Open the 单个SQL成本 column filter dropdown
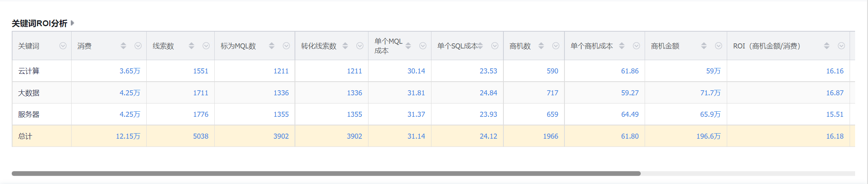The height and width of the screenshot is (184, 868). [x=495, y=46]
